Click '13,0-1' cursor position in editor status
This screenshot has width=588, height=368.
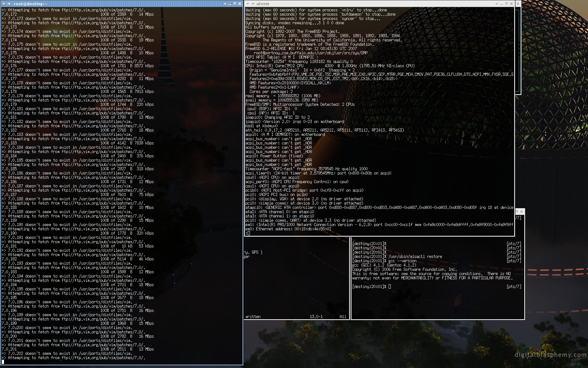(316, 317)
